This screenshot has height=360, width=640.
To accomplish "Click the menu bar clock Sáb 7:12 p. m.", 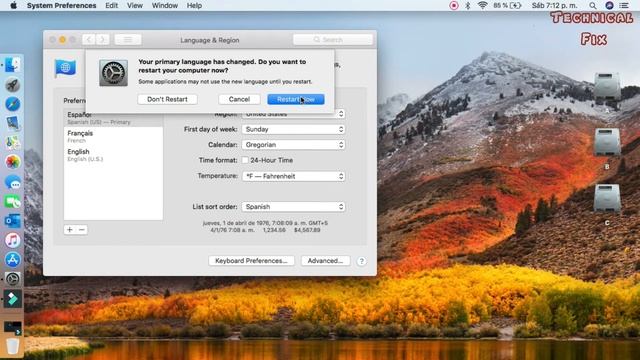I will click(554, 6).
